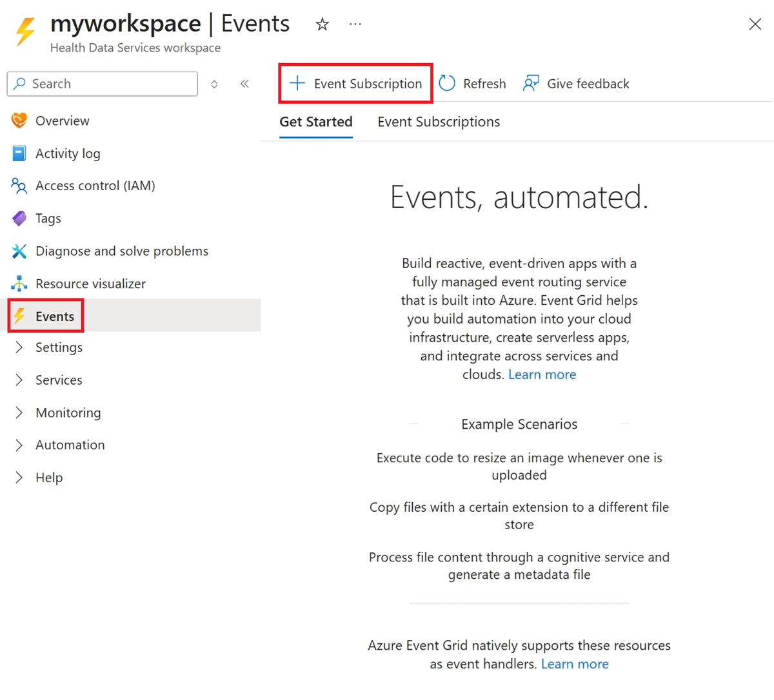Click the Monitoring group label
This screenshot has width=774, height=700.
(68, 413)
